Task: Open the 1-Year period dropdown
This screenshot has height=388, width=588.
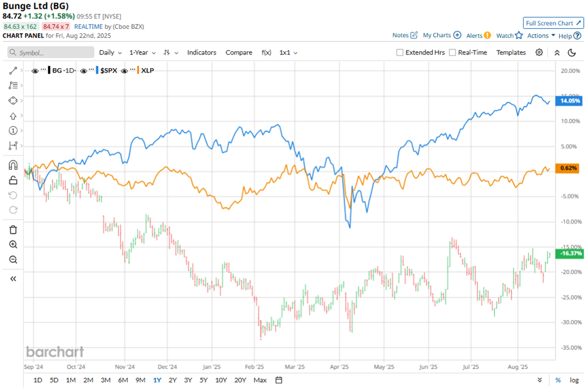Action: tap(143, 53)
